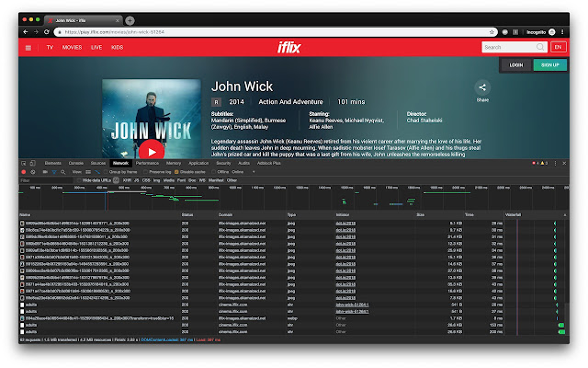Click the red error count indicator
588x368 pixels.
click(535, 164)
